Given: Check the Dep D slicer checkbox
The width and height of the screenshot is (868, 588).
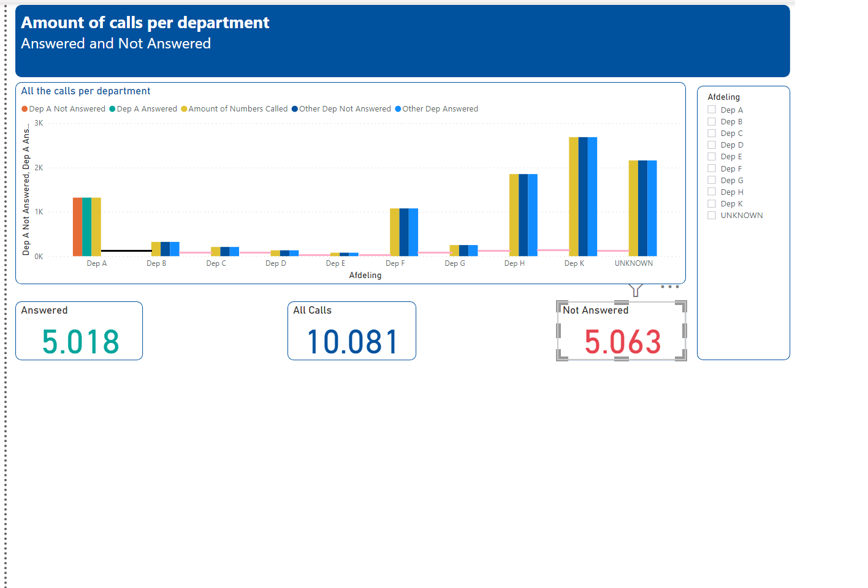Looking at the screenshot, I should [x=712, y=145].
